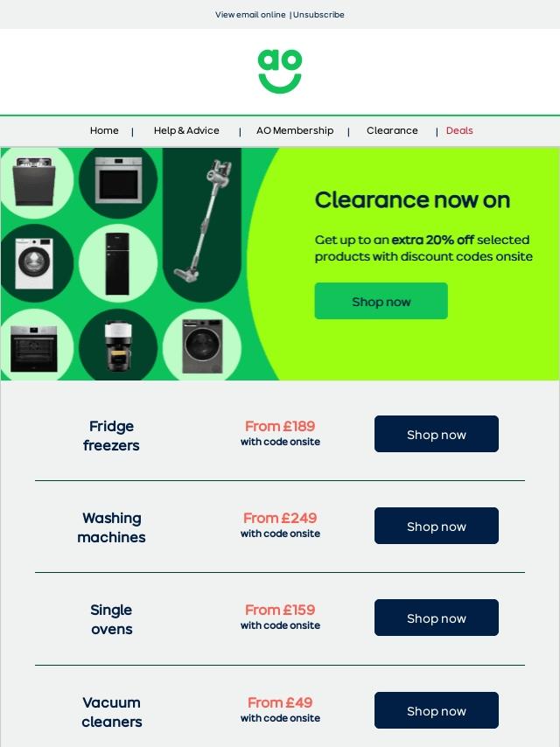The image size is (560, 747).
Task: Shop now for Vacuum cleaners
Action: click(436, 710)
